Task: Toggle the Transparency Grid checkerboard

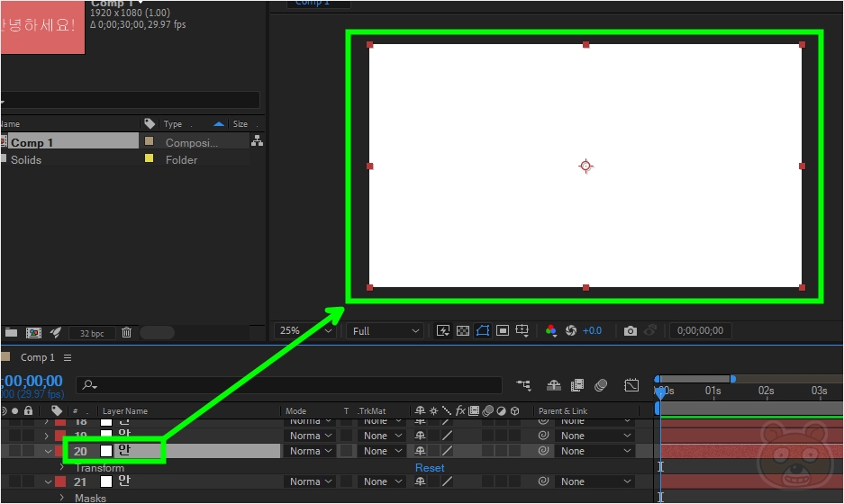Action: 463,331
